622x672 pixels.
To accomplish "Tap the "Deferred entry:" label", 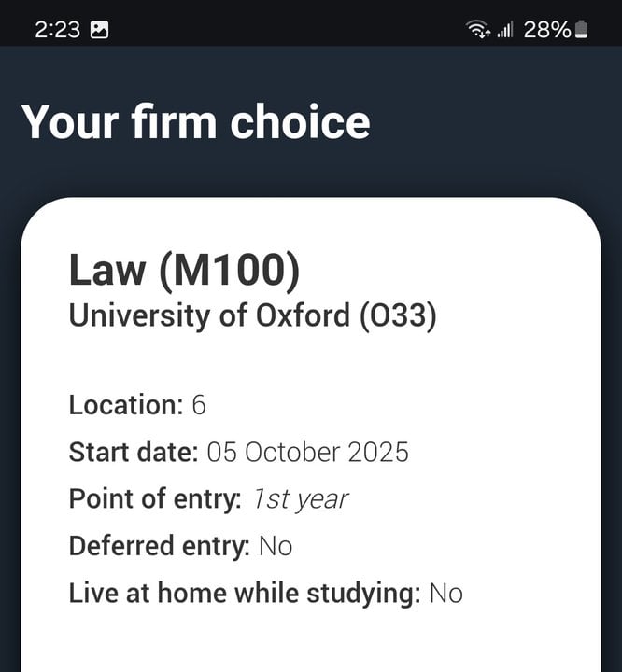I will 159,546.
